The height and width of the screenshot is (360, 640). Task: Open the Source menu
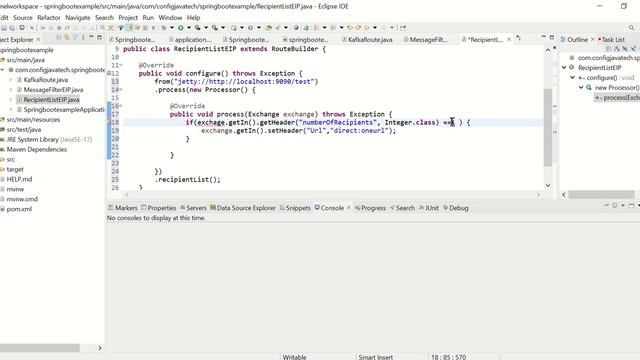point(22,18)
